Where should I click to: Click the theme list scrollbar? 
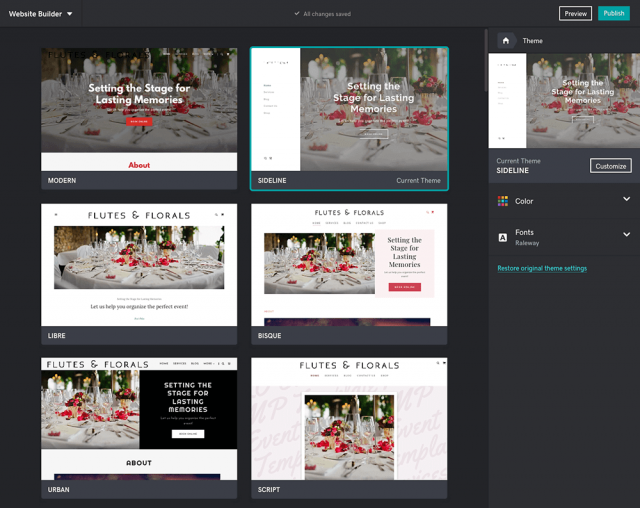coord(486,60)
